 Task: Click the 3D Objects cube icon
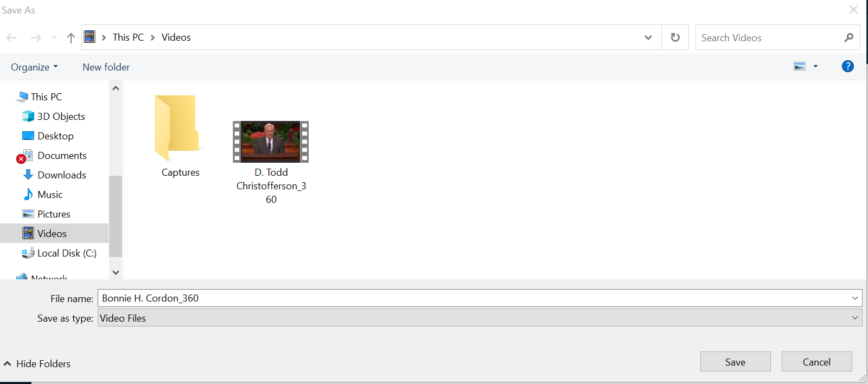[28, 117]
